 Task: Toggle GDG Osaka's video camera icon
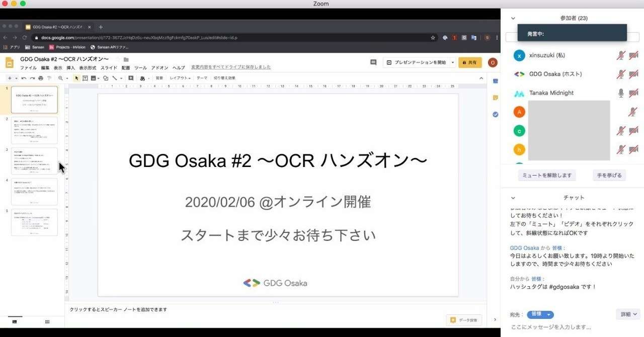point(633,74)
